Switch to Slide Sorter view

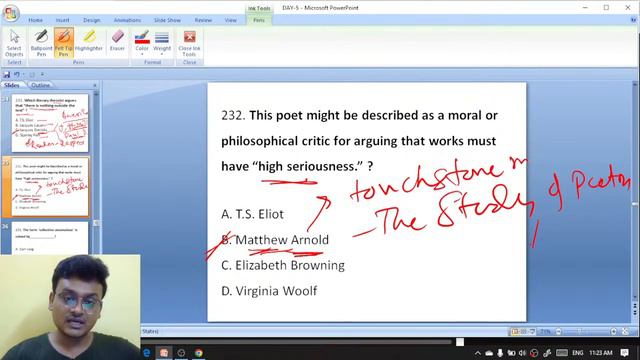[x=524, y=332]
